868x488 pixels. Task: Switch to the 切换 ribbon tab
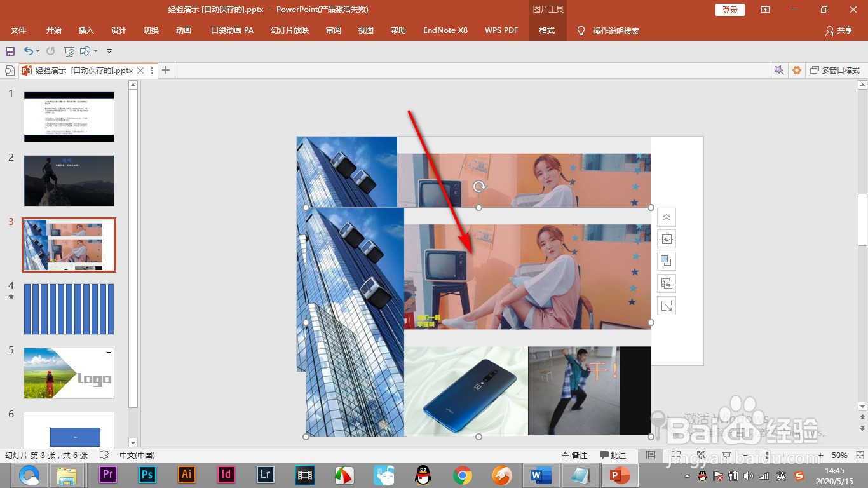click(151, 30)
